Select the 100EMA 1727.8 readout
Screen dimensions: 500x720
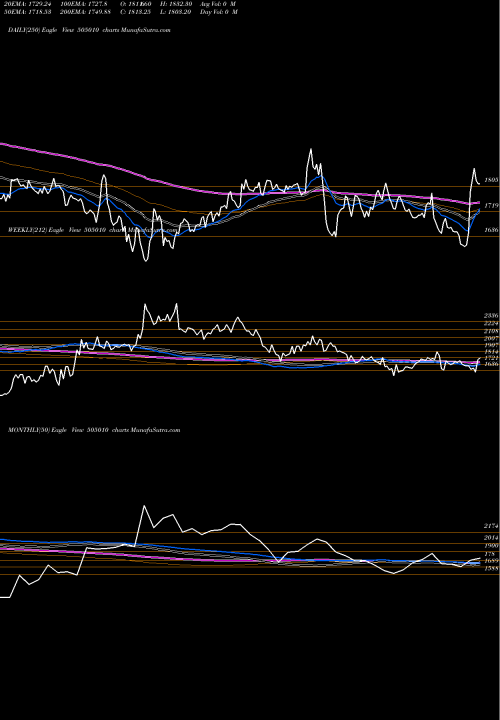coord(84,4)
